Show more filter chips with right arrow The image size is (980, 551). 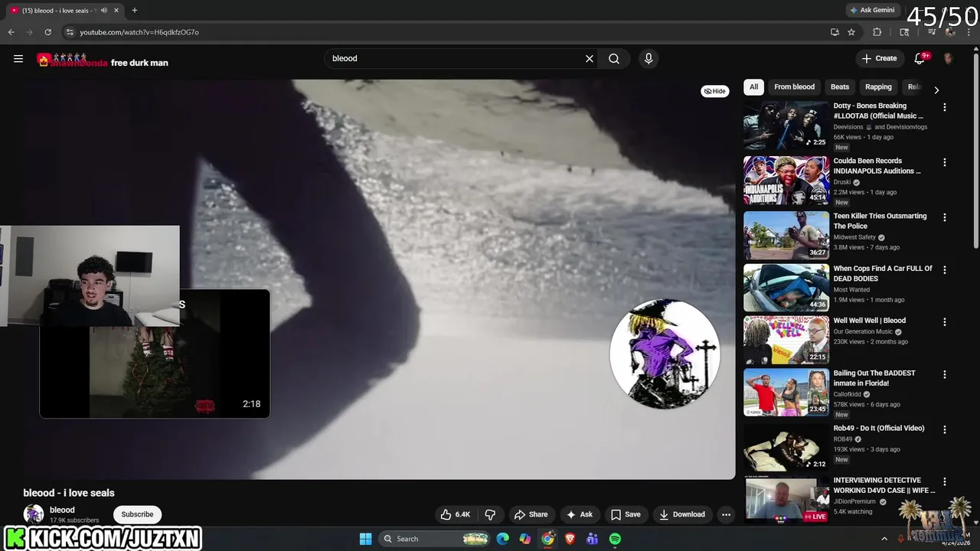(936, 90)
